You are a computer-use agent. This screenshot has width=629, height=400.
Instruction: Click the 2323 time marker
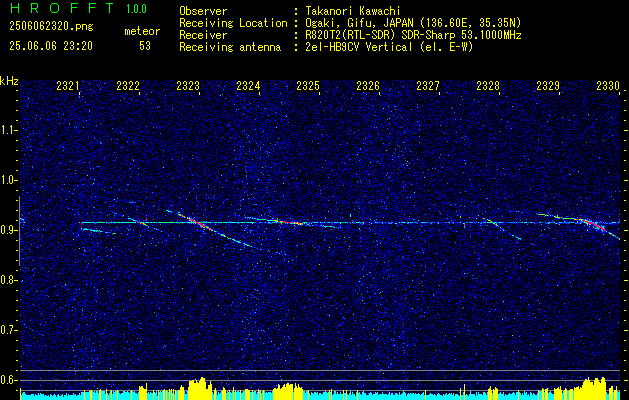point(188,85)
